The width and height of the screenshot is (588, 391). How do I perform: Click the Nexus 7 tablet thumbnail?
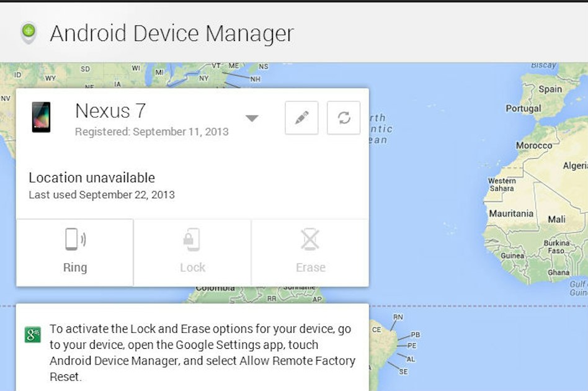42,117
